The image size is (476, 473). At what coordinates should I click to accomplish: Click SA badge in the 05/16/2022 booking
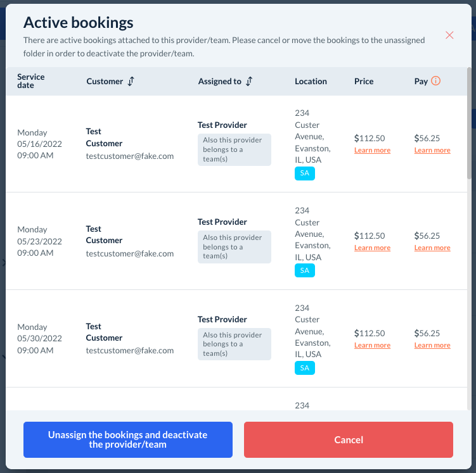(305, 173)
